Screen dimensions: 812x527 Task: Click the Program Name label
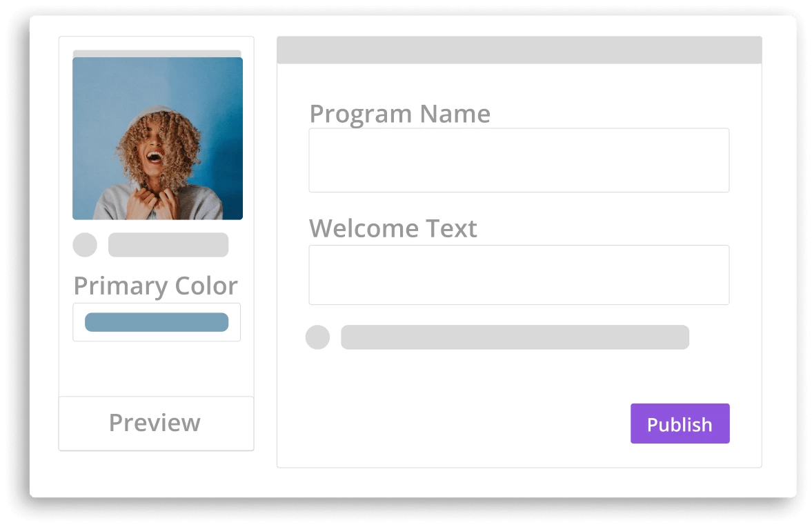pyautogui.click(x=399, y=115)
